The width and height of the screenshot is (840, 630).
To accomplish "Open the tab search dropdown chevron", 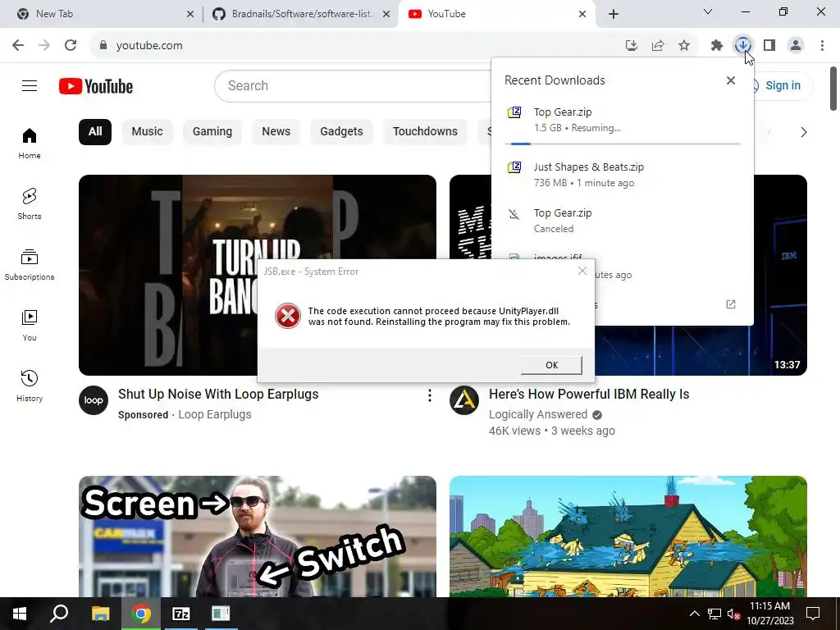I will tap(707, 11).
